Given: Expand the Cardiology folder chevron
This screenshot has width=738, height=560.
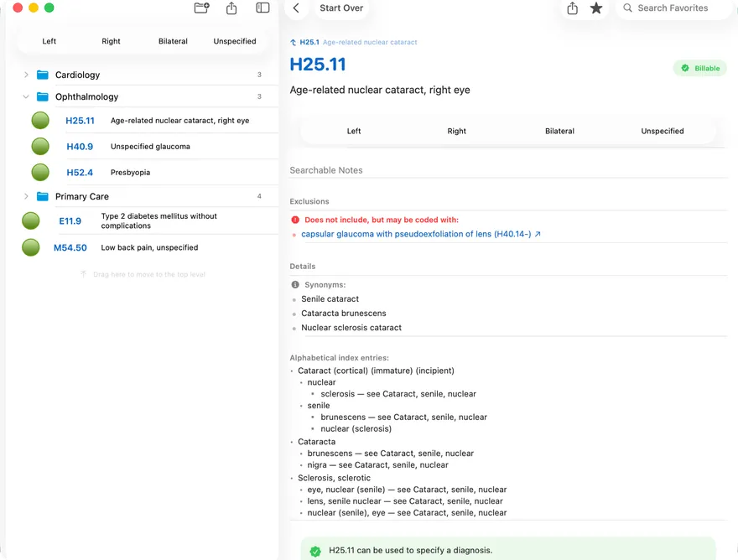Looking at the screenshot, I should [26, 75].
